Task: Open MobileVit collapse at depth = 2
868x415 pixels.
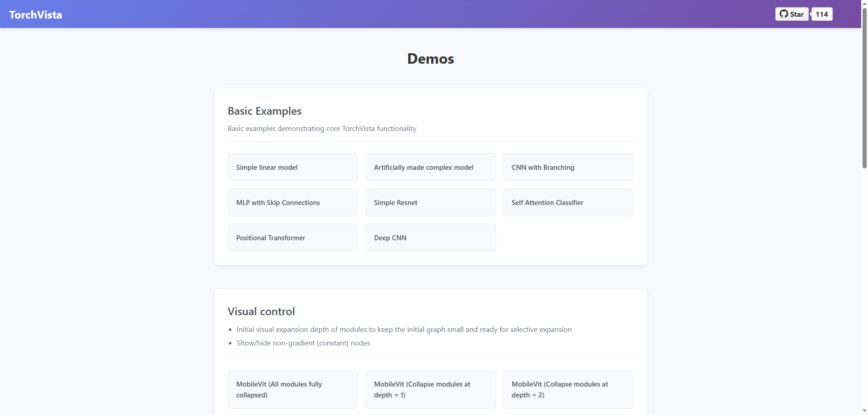Action: (568, 389)
